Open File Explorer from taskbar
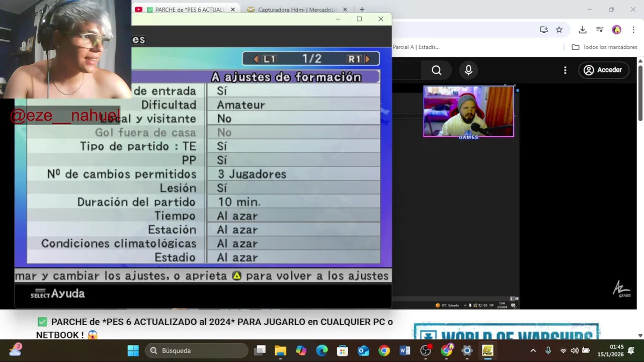The width and height of the screenshot is (644, 362). click(x=280, y=350)
